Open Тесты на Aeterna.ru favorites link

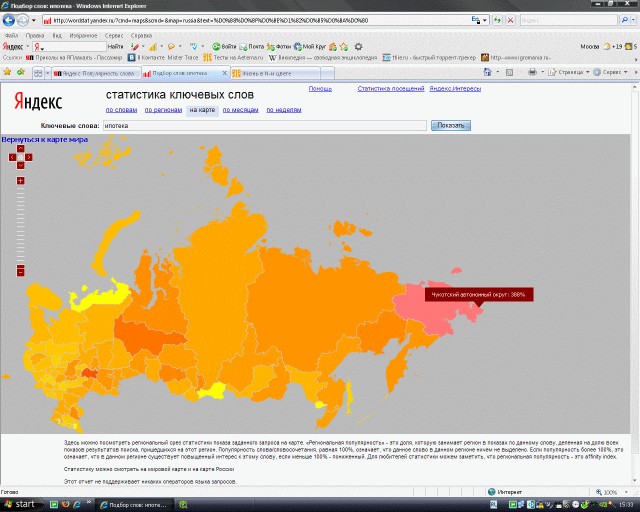(233, 58)
